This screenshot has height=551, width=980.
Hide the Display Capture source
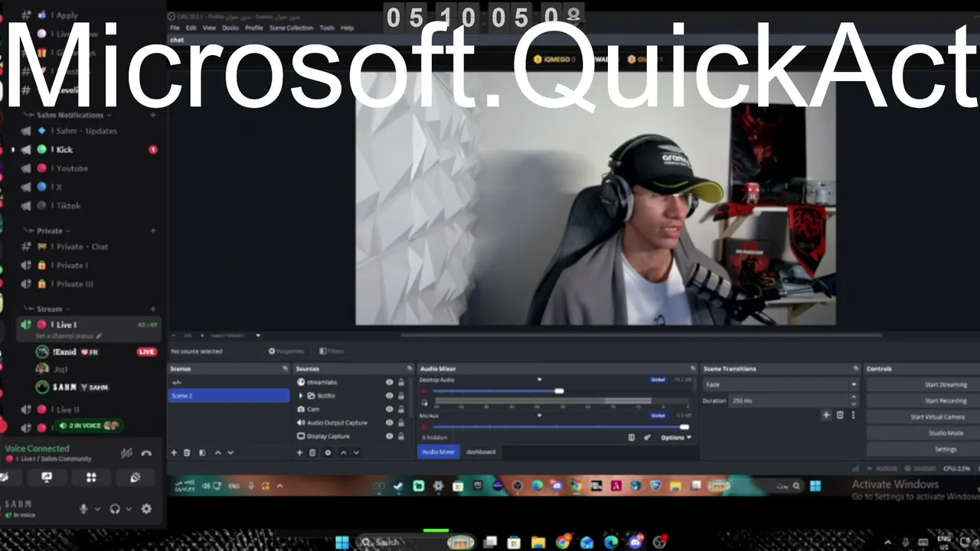(x=389, y=436)
